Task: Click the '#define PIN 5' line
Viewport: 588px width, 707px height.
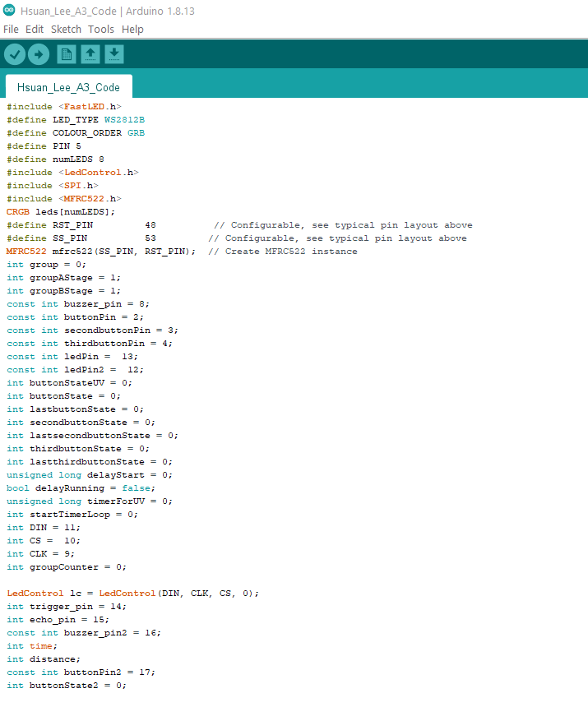Action: coord(44,146)
